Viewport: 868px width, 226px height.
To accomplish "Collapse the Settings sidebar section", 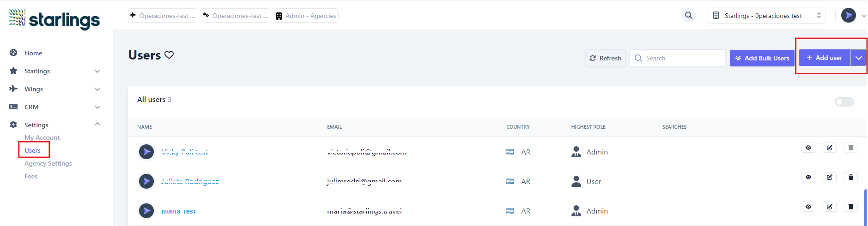I will 97,124.
